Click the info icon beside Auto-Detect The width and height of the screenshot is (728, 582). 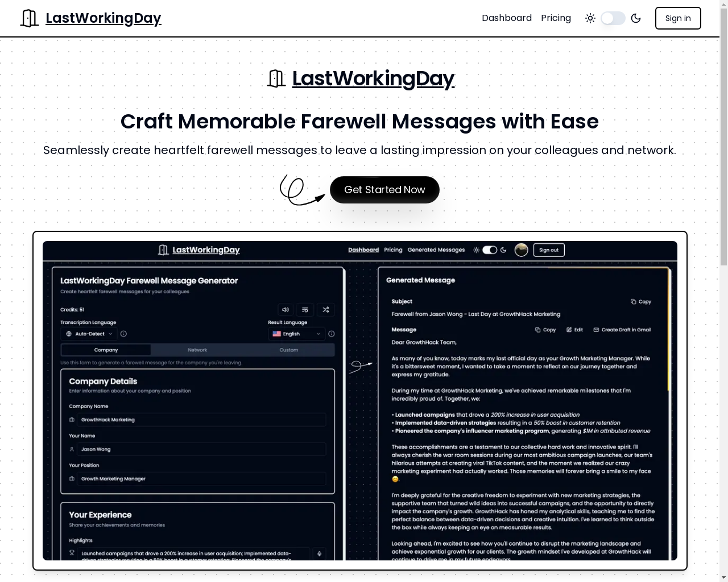pos(123,334)
